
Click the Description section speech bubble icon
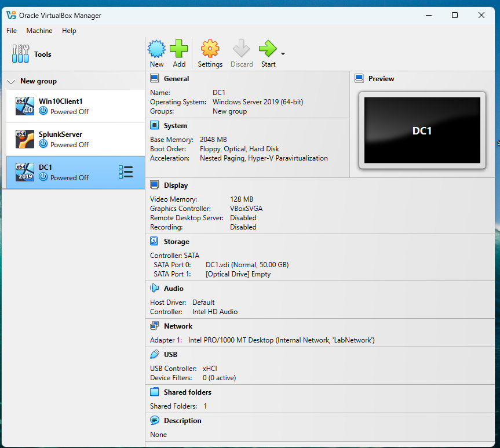[155, 420]
